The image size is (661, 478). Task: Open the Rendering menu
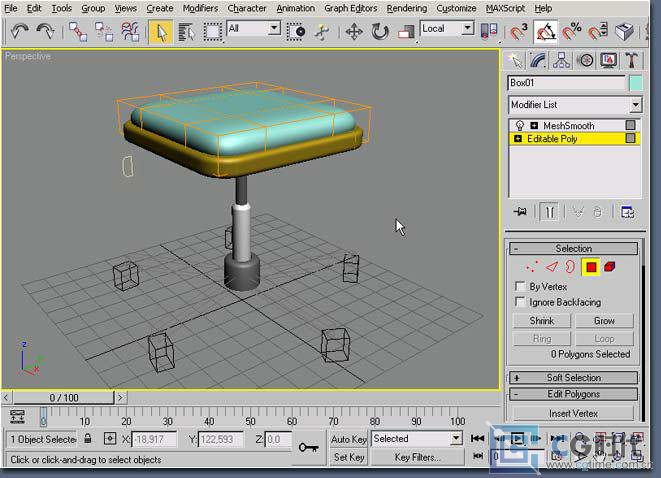pyautogui.click(x=407, y=8)
